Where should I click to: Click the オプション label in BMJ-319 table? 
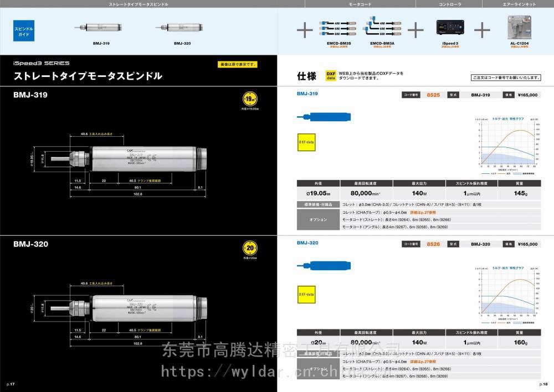tap(319, 220)
